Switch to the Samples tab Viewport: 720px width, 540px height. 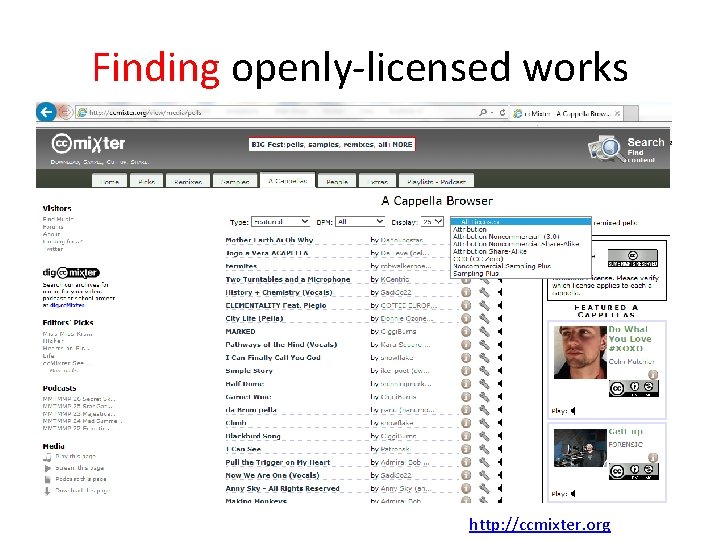(235, 181)
